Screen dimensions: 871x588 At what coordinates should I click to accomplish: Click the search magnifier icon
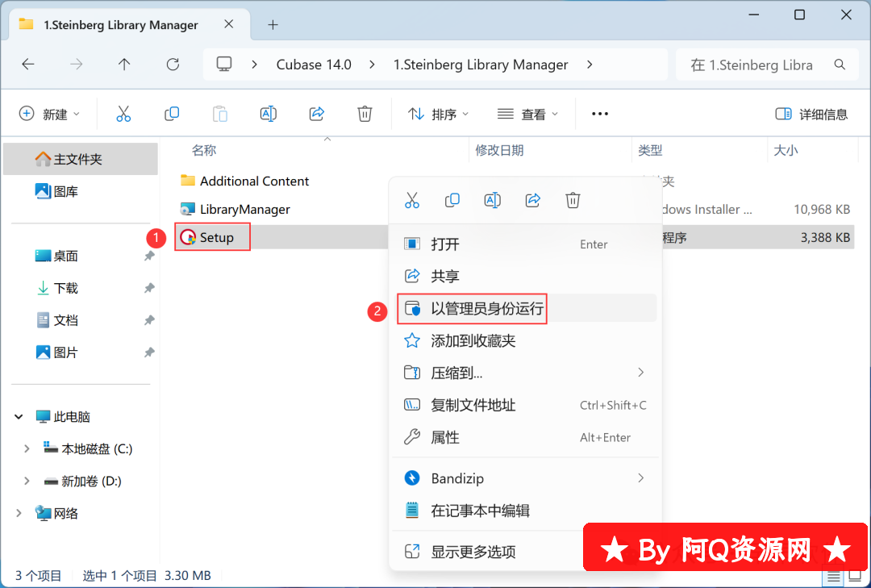click(840, 65)
